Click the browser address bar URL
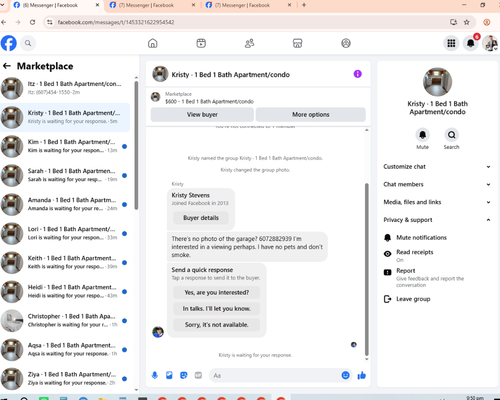500x400 pixels. [x=116, y=22]
